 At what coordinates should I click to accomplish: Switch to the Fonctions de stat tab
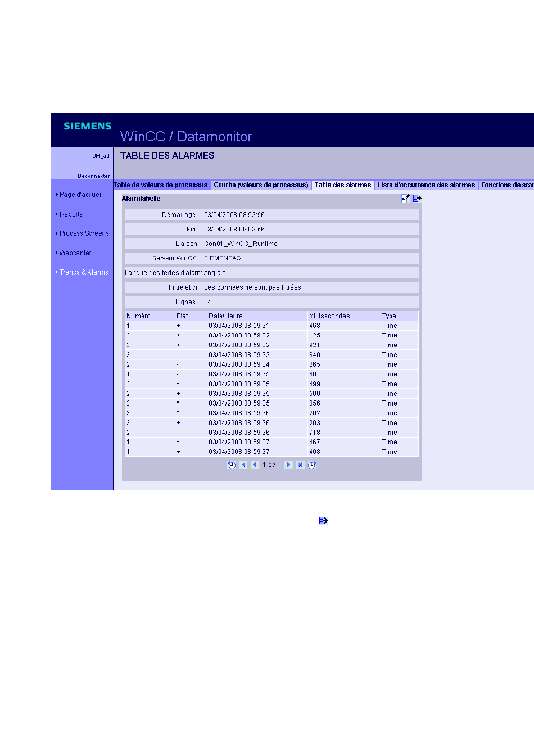(x=507, y=185)
